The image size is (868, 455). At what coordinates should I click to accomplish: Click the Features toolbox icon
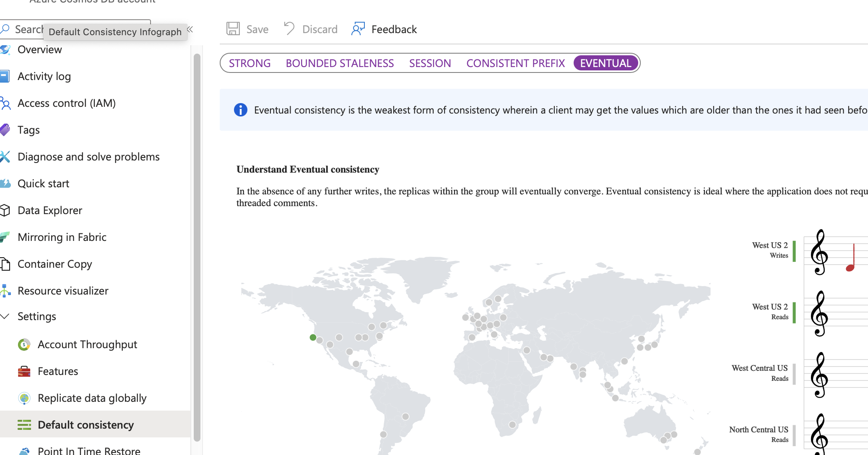coord(24,371)
